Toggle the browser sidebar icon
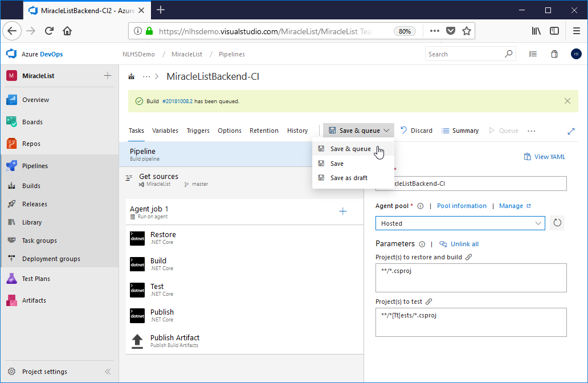Screen dimensions: 588x383 [x=554, y=31]
